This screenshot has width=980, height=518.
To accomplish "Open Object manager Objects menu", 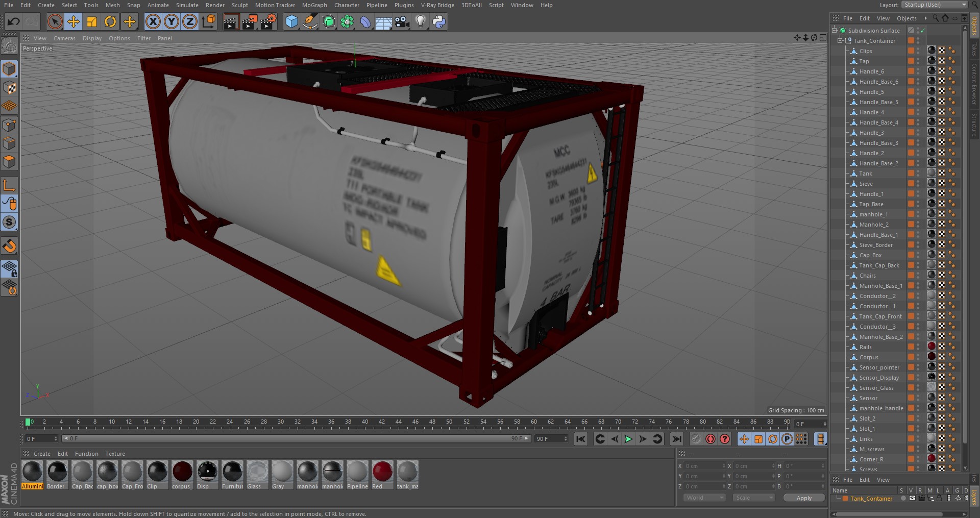I will tap(906, 18).
